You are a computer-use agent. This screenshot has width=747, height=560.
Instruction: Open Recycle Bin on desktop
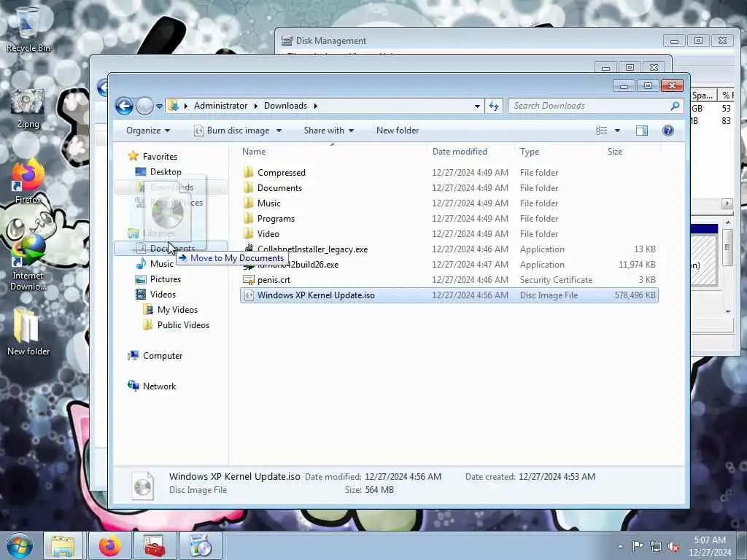pyautogui.click(x=28, y=29)
